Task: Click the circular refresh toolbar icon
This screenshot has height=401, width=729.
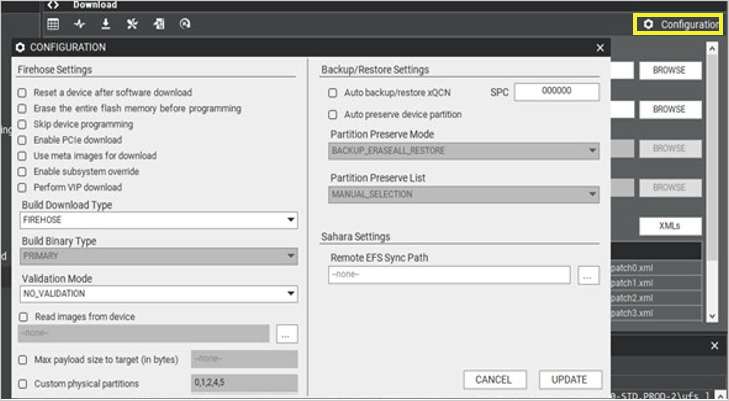Action: (185, 24)
